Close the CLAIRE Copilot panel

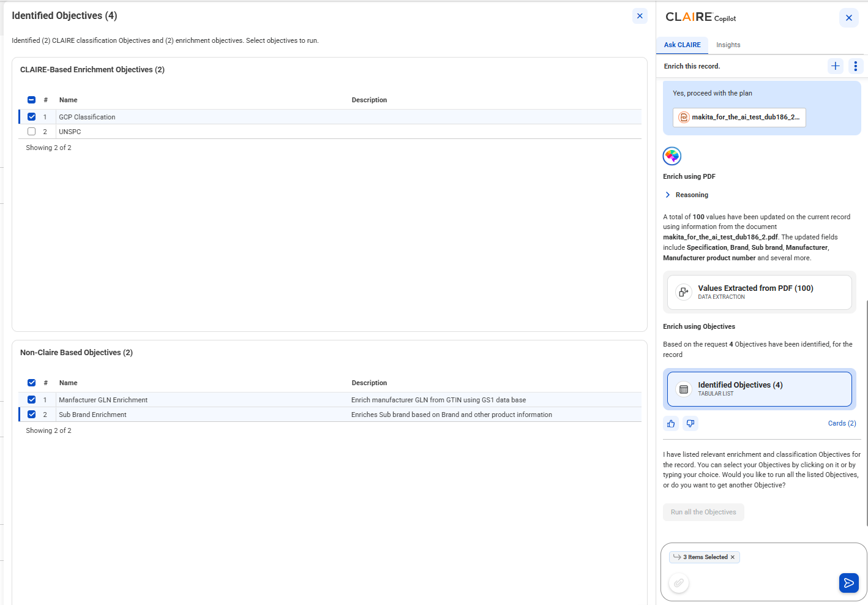click(x=848, y=18)
